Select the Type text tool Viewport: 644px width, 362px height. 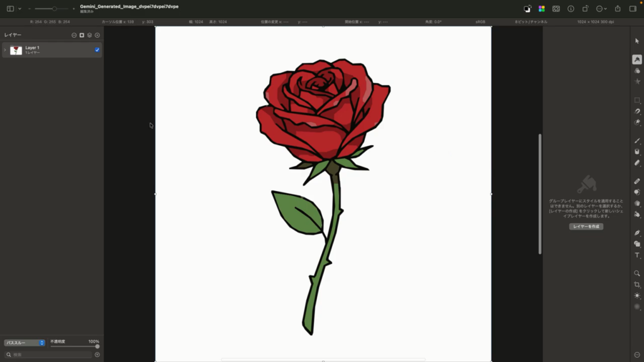[637, 255]
